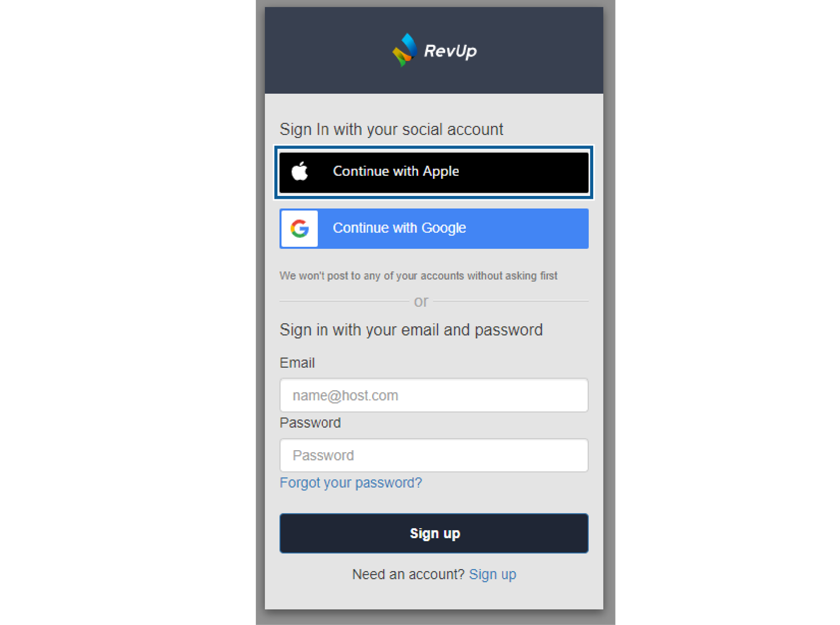Click the "or" divider between sign-in options

(x=421, y=301)
